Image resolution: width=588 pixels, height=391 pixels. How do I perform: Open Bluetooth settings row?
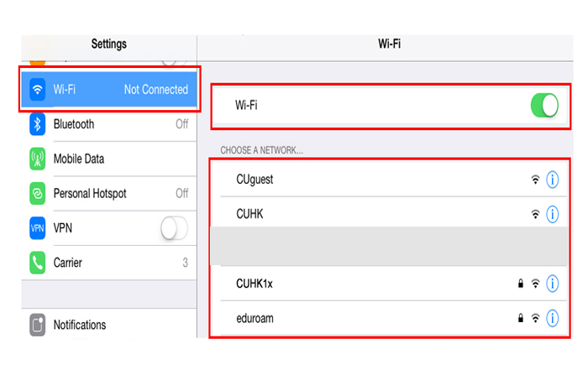(109, 124)
